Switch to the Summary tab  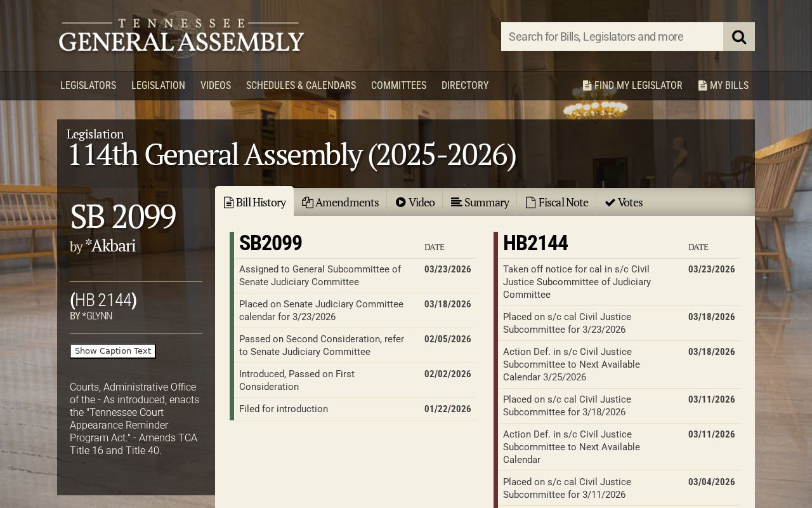click(x=480, y=202)
